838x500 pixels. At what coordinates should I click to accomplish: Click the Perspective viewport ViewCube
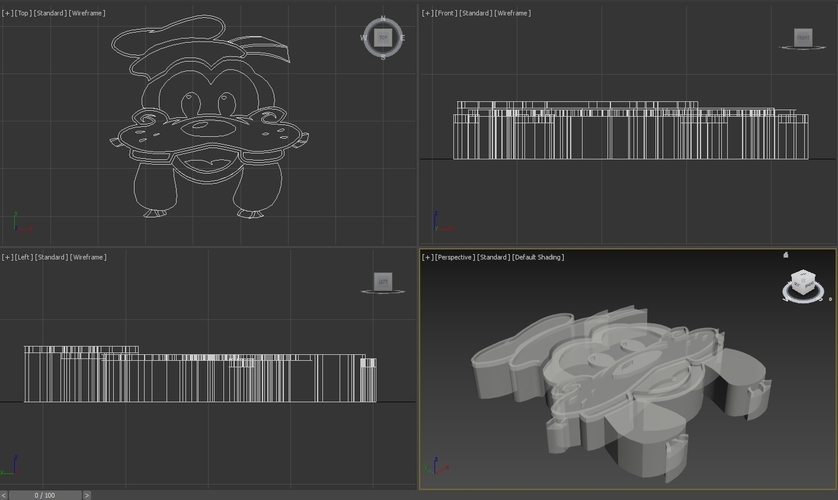point(803,282)
